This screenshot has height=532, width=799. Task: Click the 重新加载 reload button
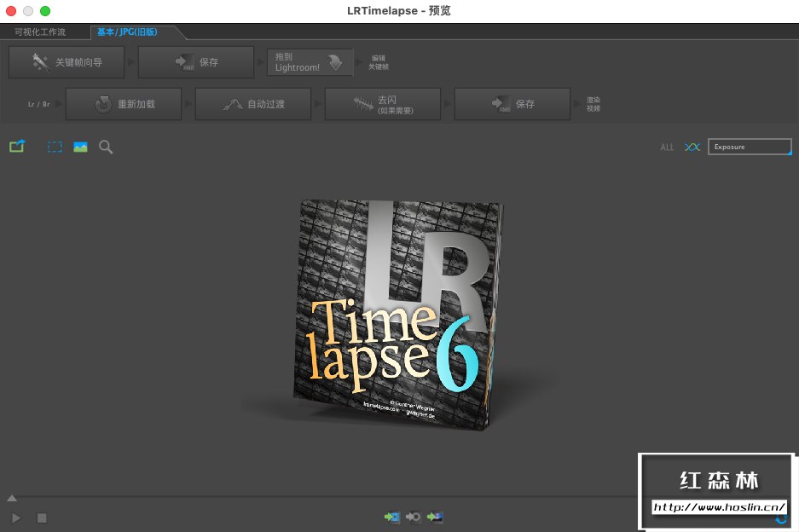(x=124, y=104)
